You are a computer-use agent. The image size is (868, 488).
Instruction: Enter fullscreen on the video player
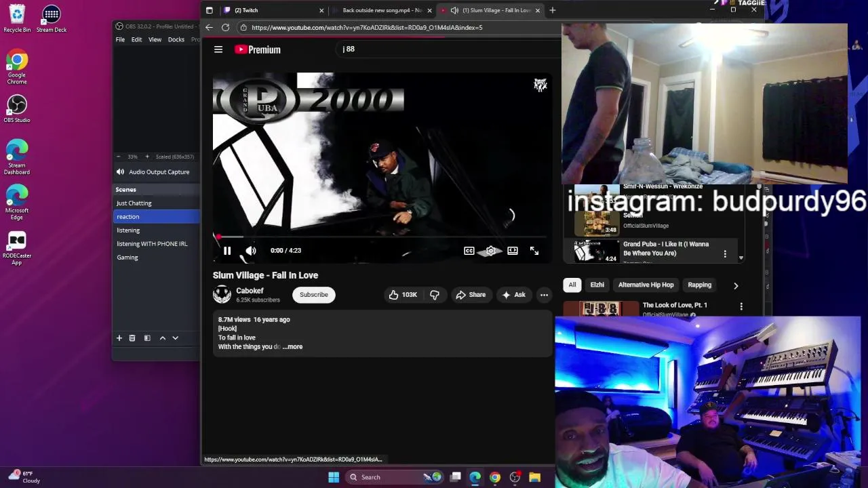[x=534, y=251]
